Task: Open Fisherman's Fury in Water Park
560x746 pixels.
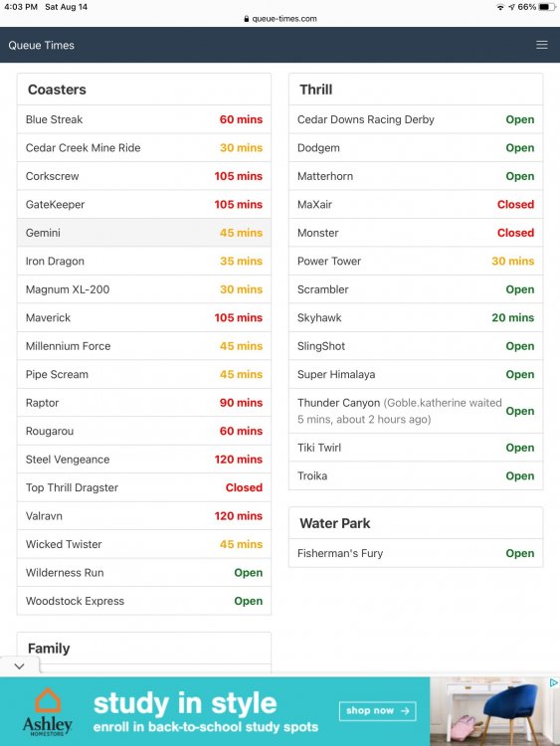Action: 416,553
